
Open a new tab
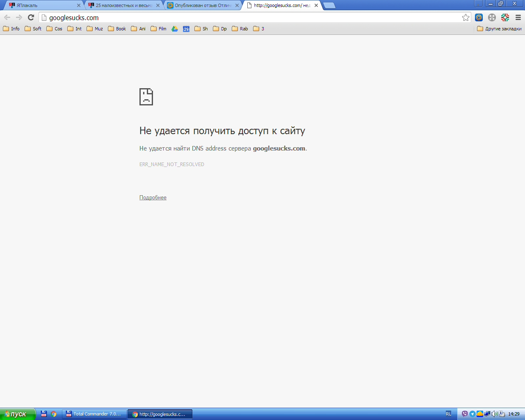pos(329,5)
